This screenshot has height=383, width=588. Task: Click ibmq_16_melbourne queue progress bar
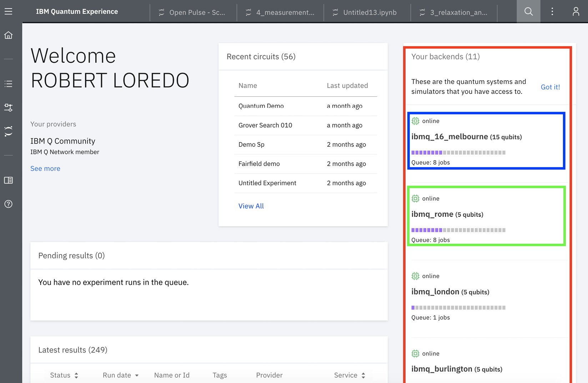tap(458, 152)
